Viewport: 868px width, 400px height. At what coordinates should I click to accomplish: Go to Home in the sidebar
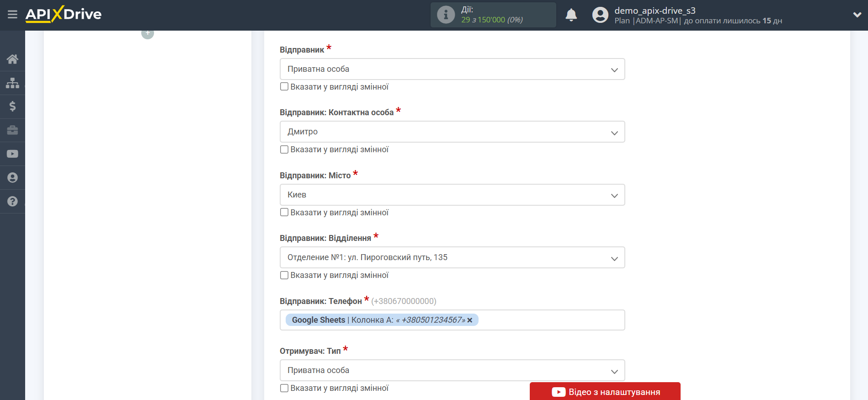coord(12,59)
